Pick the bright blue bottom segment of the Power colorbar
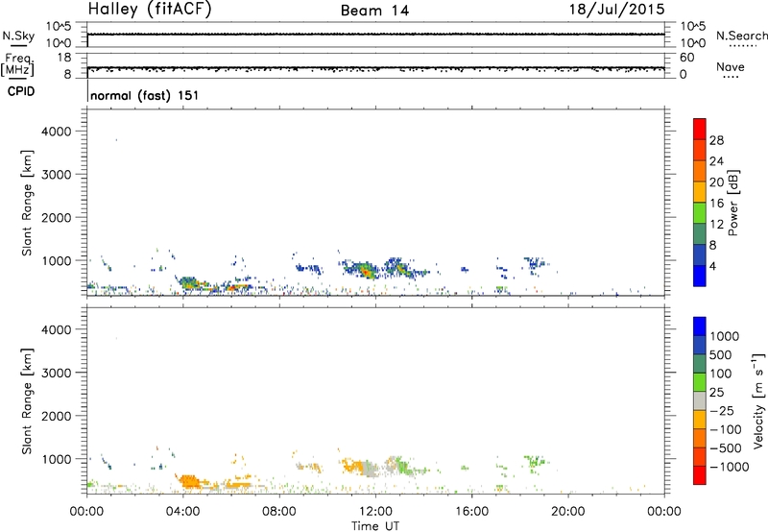This screenshot has height=532, width=768. coord(700,276)
